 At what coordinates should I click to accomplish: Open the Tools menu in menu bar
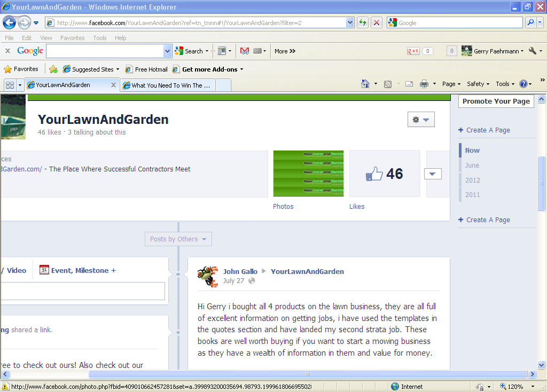100,38
